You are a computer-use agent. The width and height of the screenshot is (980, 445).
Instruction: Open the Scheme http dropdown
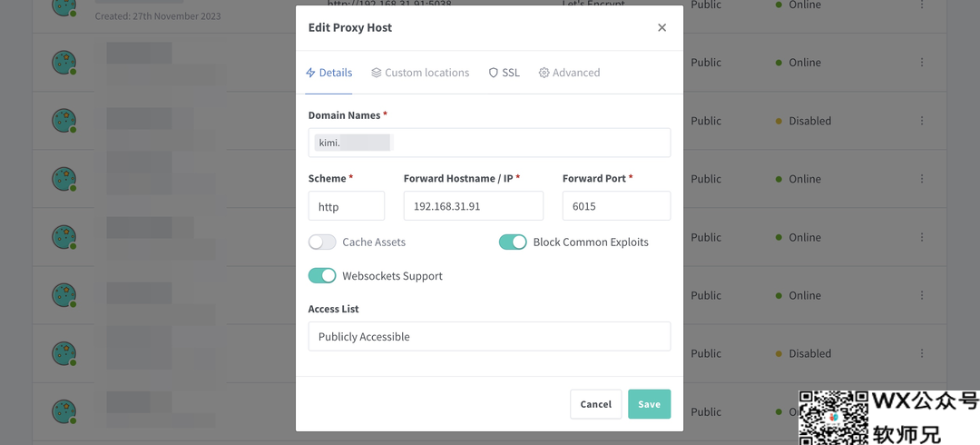pos(347,206)
